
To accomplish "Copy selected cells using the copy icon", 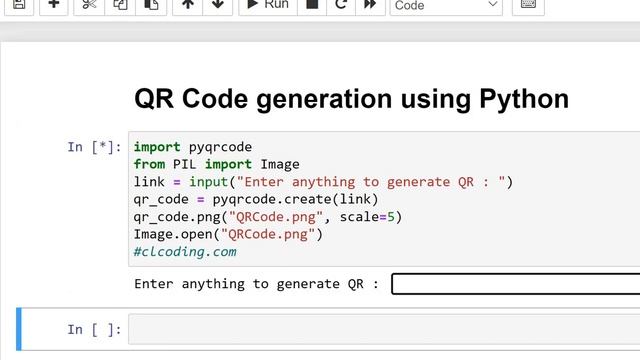I will pos(120,5).
